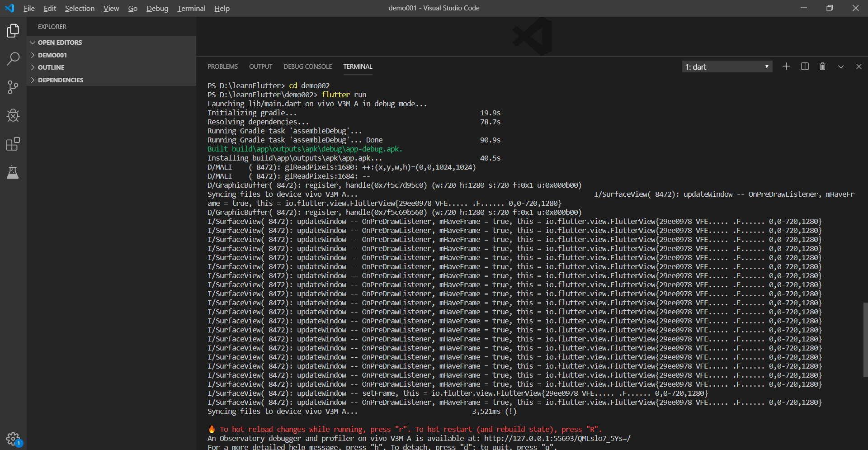Click the EXPLORER sidebar title
Viewport: 868px width, 450px height.
tap(52, 27)
